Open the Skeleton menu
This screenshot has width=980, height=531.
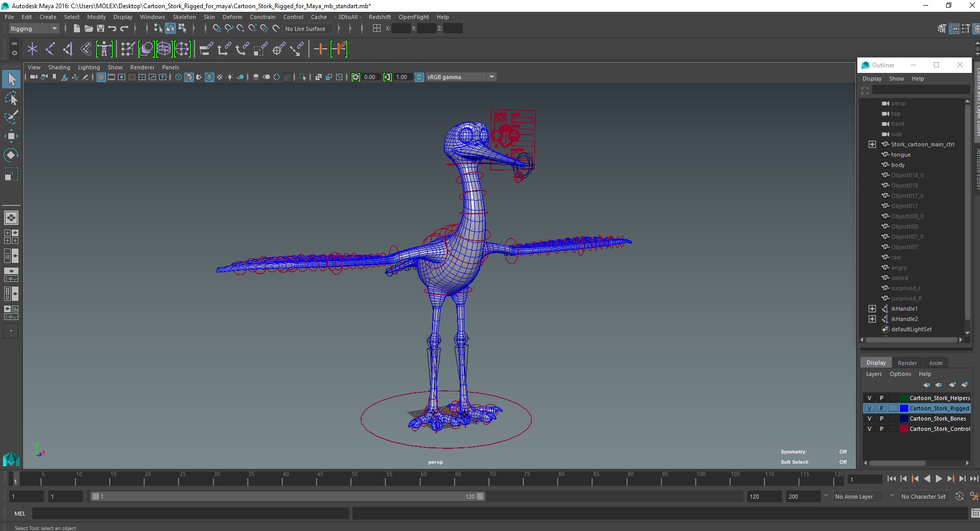(x=184, y=17)
